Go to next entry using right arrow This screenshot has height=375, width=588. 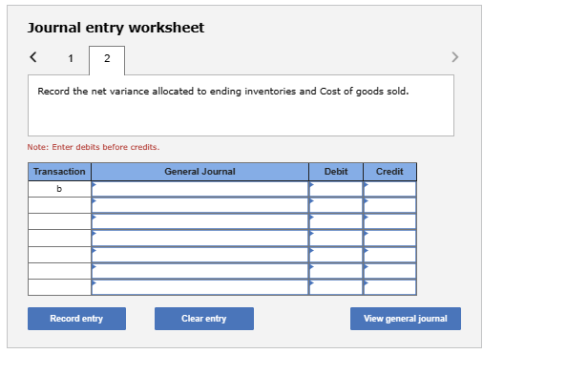455,57
